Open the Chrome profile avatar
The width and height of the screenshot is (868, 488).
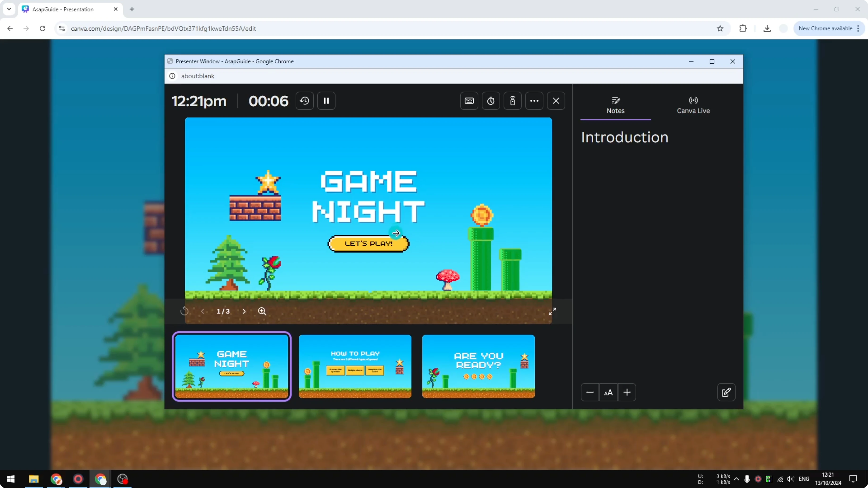[x=784, y=29]
